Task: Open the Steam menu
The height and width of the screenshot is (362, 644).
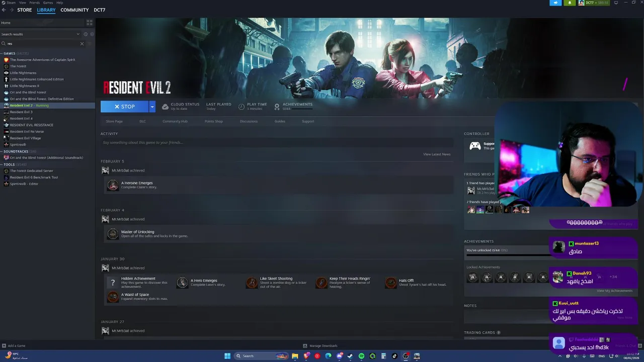Action: click(x=11, y=3)
